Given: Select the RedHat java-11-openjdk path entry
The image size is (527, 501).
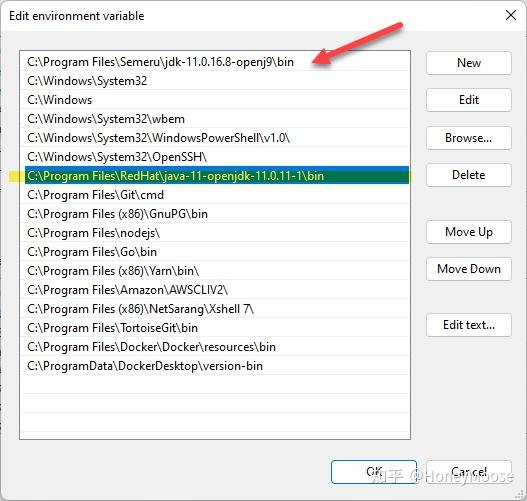Looking at the screenshot, I should point(217,176).
